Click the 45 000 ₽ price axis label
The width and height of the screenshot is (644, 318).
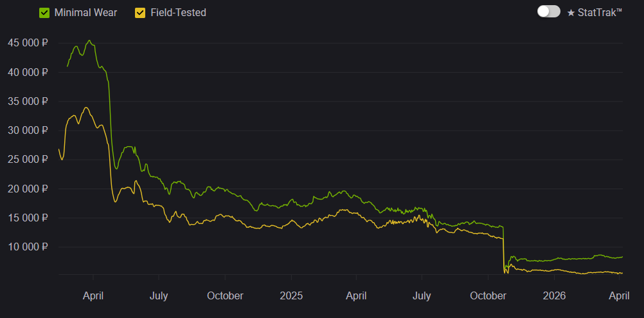pyautogui.click(x=28, y=43)
